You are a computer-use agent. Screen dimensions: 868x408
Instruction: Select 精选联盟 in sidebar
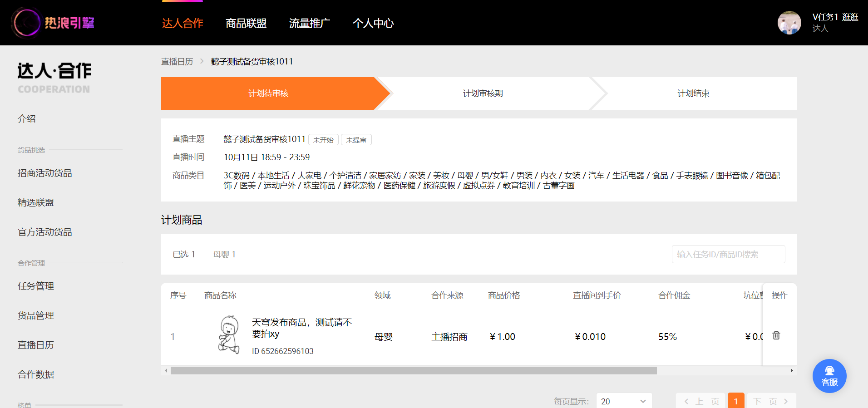(x=36, y=203)
